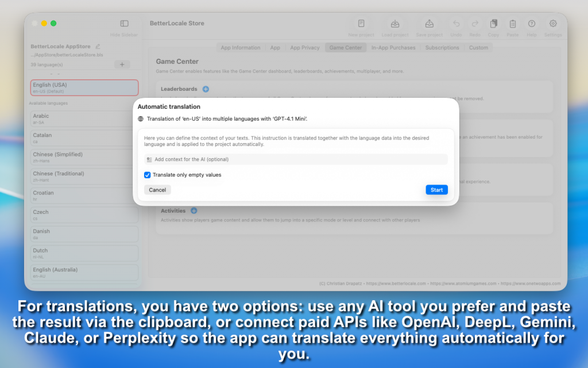Click the Add context for AI field

point(296,159)
